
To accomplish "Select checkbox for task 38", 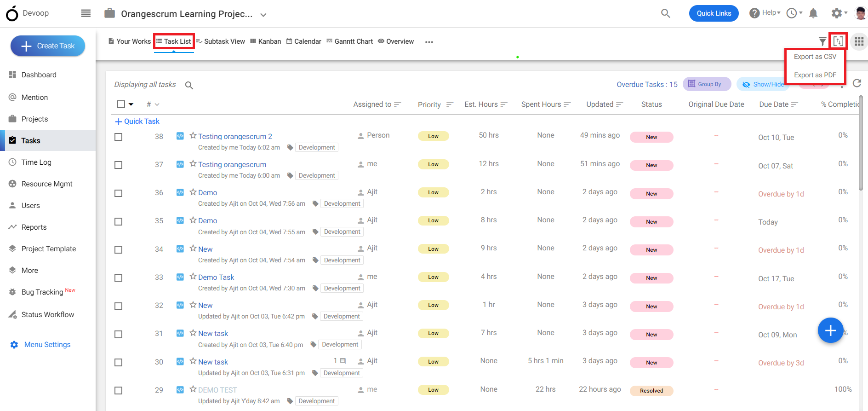I will tap(119, 137).
